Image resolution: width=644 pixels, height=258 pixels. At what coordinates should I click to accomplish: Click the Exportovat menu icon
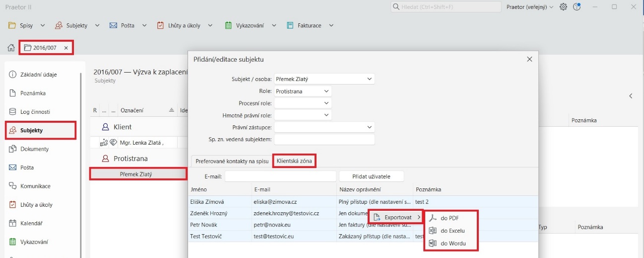point(377,217)
